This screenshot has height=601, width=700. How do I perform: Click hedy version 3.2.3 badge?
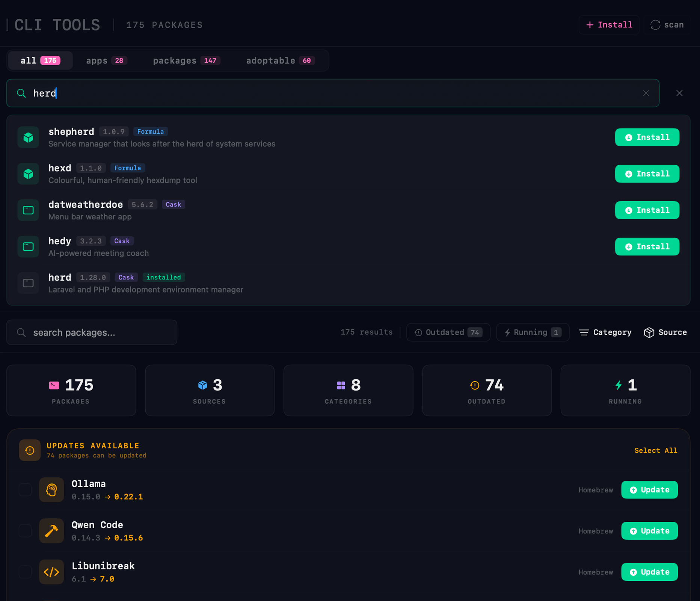[91, 241]
